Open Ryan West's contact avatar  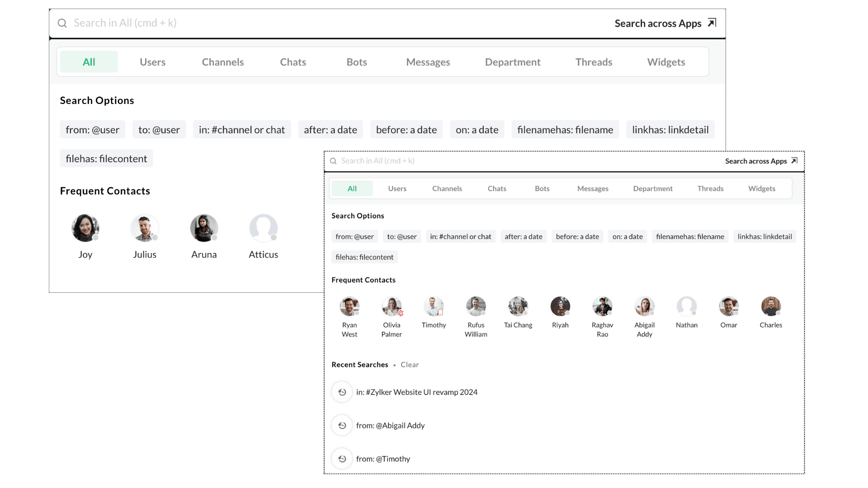coord(349,306)
